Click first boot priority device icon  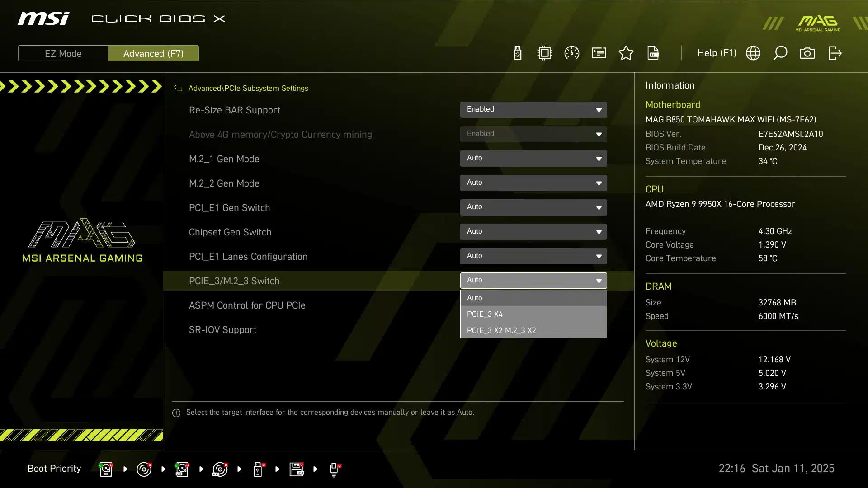click(x=106, y=469)
